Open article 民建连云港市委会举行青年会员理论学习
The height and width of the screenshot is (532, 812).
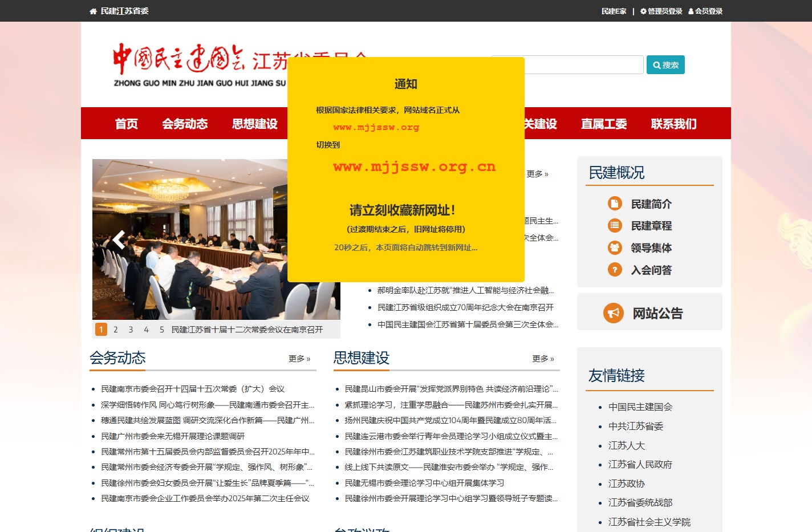[452, 436]
